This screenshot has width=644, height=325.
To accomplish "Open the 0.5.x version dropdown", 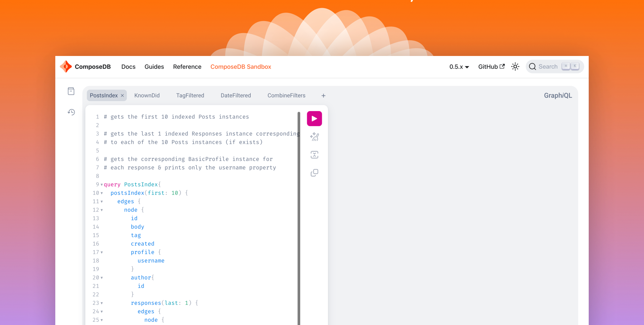I will point(459,67).
